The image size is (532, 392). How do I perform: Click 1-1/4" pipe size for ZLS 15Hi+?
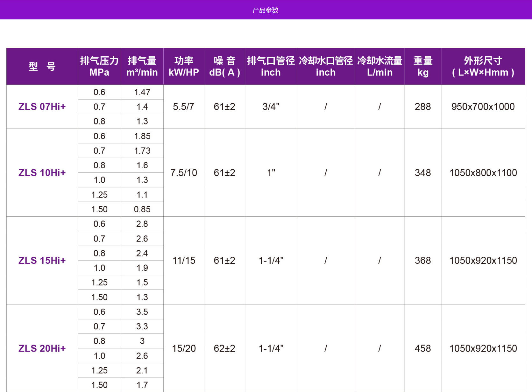tap(271, 261)
